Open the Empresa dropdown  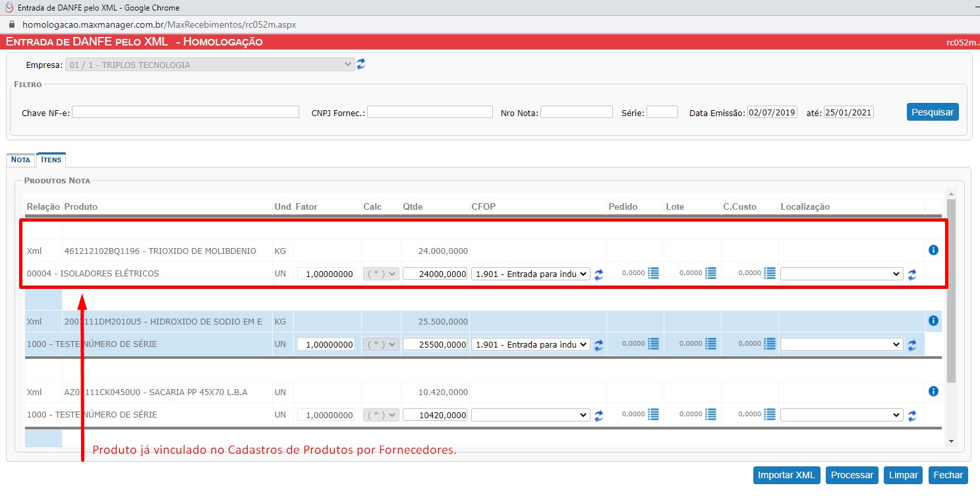[210, 65]
